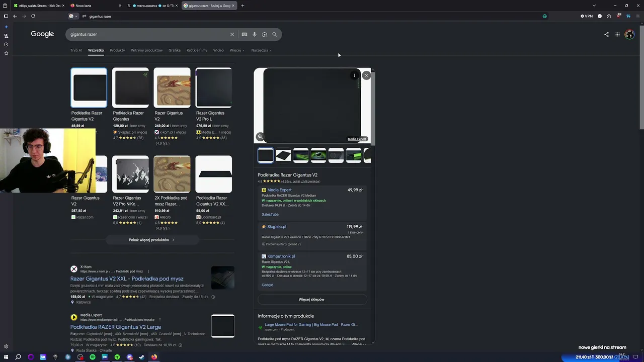This screenshot has width=644, height=362.
Task: Open sidebar settings gear icon
Action: (x=6, y=346)
